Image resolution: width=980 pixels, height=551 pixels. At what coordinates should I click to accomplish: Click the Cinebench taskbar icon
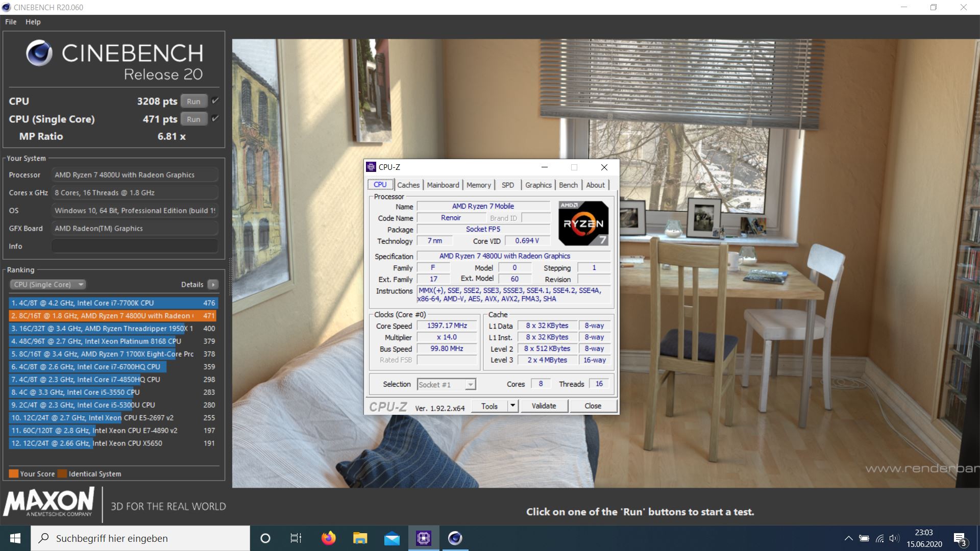coord(455,538)
